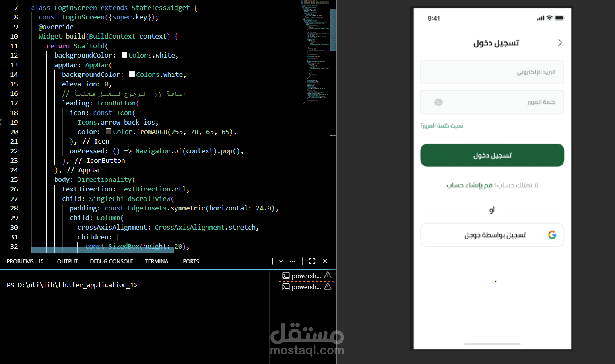Screen dimensions: 615x364
Task: Click the second powershell warning triangle icon
Action: point(328,286)
